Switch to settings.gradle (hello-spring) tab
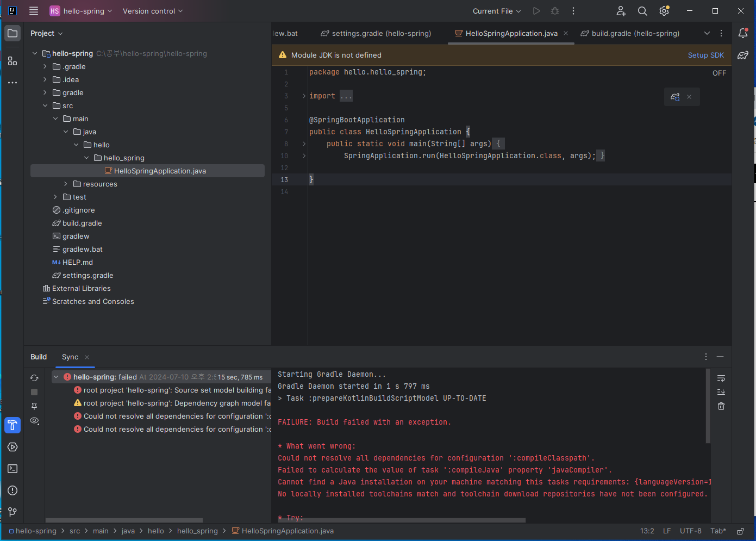This screenshot has width=756, height=541. (376, 33)
